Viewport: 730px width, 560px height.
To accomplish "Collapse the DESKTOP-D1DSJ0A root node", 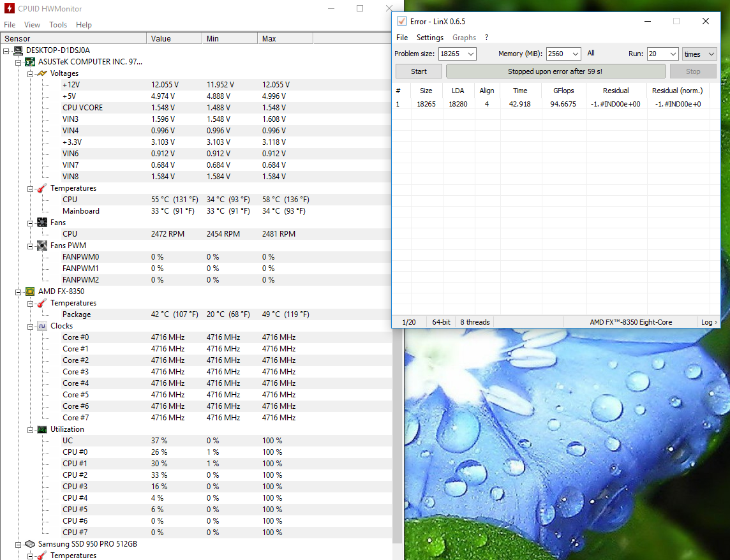I will [x=6, y=51].
